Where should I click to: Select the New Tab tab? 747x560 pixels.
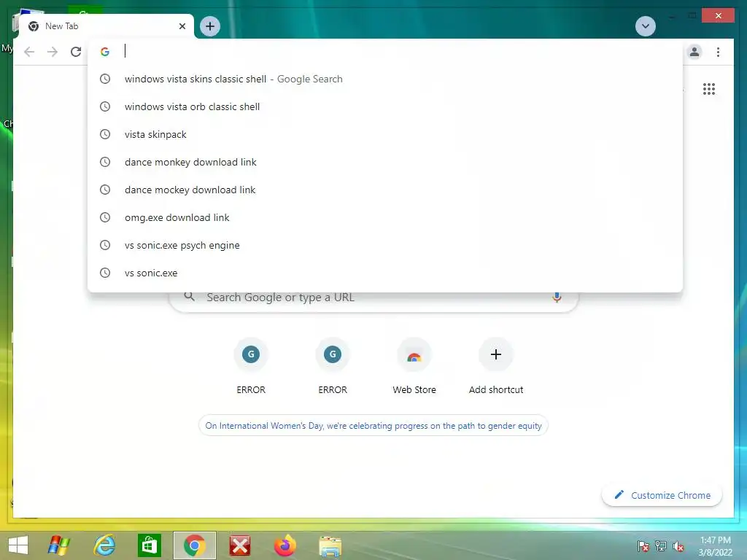click(x=107, y=26)
